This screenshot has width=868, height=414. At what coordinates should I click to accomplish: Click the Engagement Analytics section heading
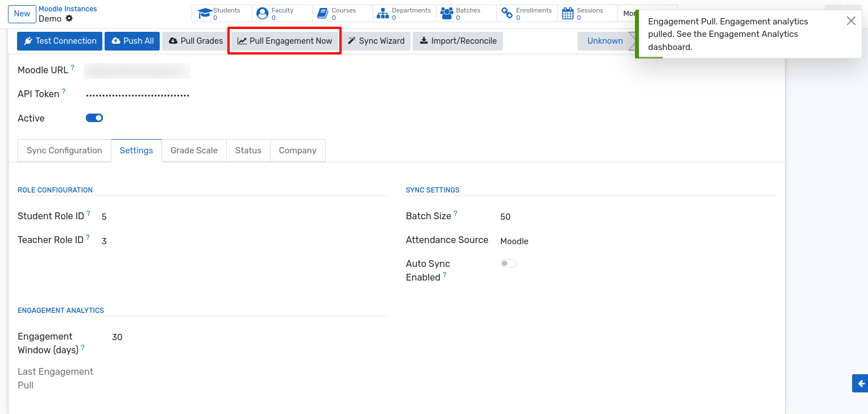(x=61, y=311)
